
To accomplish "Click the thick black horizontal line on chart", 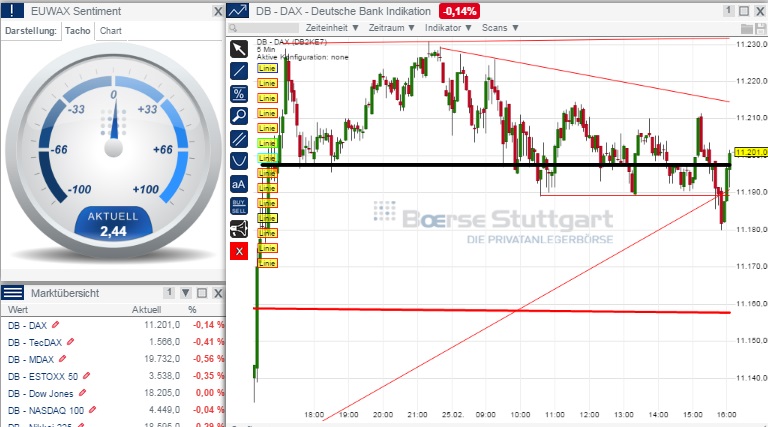I will pyautogui.click(x=496, y=165).
